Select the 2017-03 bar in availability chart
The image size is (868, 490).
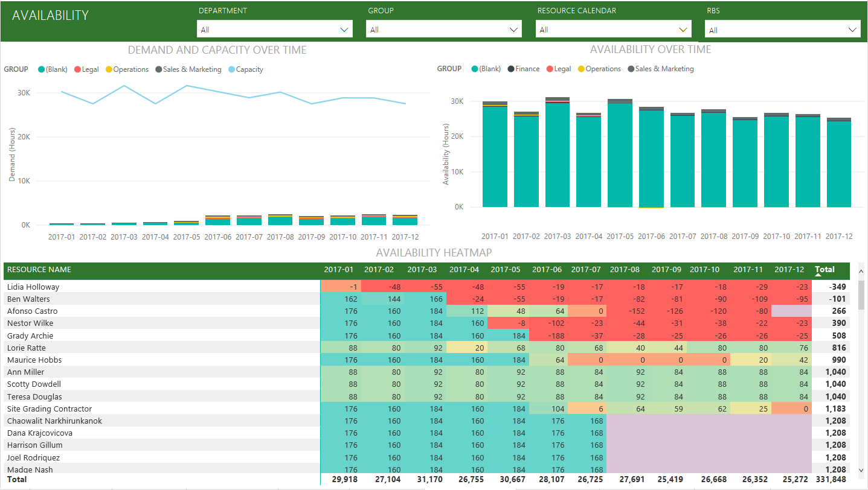[557, 154]
